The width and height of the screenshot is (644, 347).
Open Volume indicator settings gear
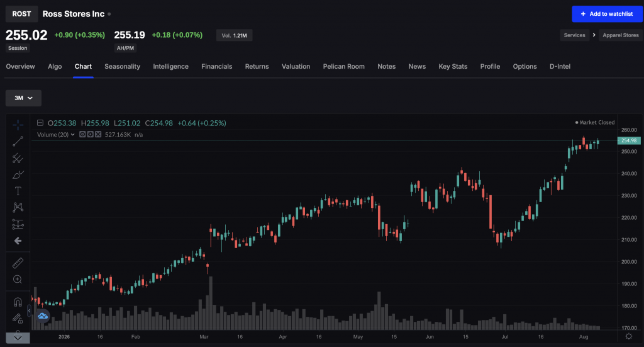(x=91, y=134)
